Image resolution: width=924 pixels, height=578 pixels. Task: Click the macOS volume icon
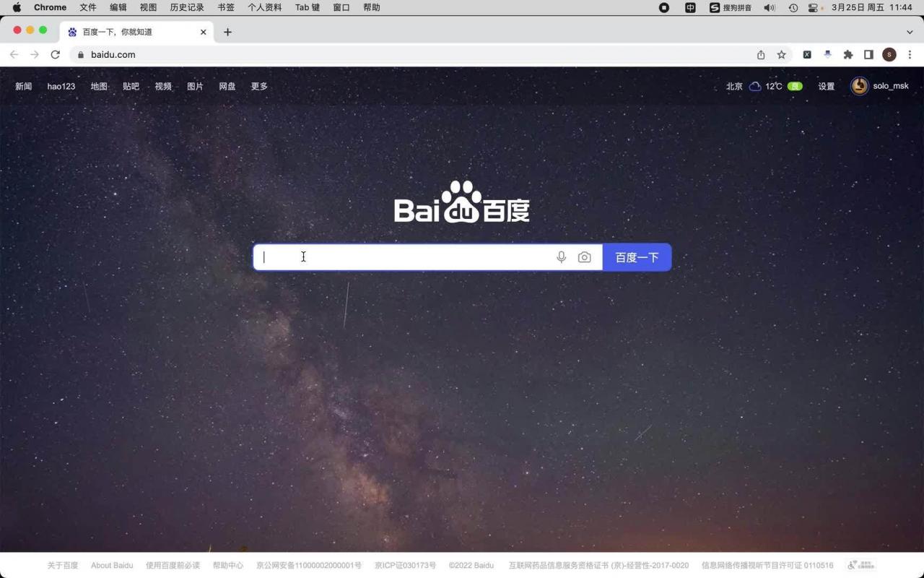click(x=770, y=7)
